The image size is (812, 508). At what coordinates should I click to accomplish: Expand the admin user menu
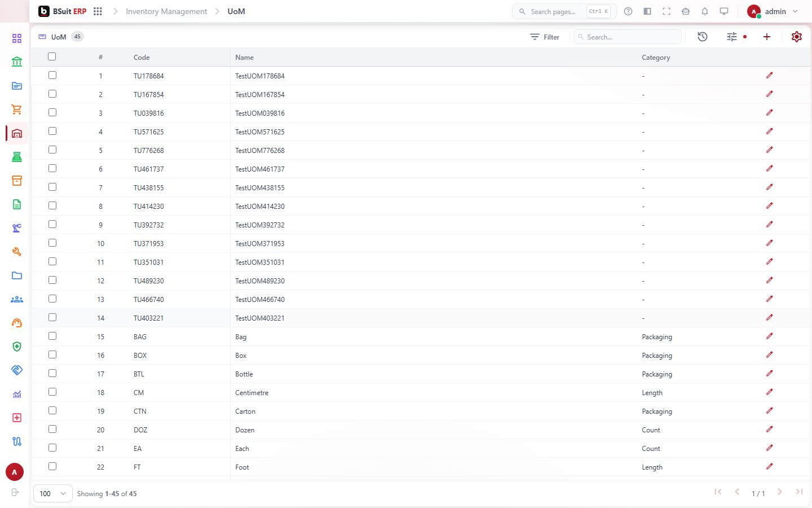[774, 11]
